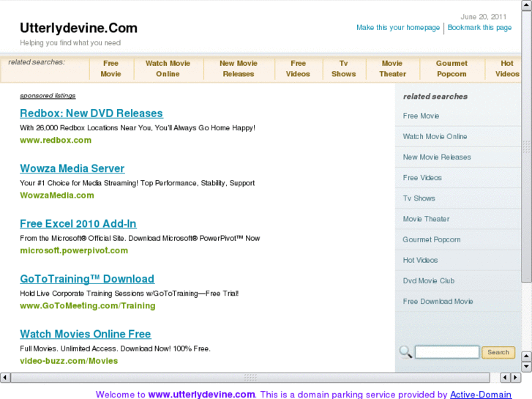
Task: Focus the sidebar search text field
Action: click(x=447, y=352)
